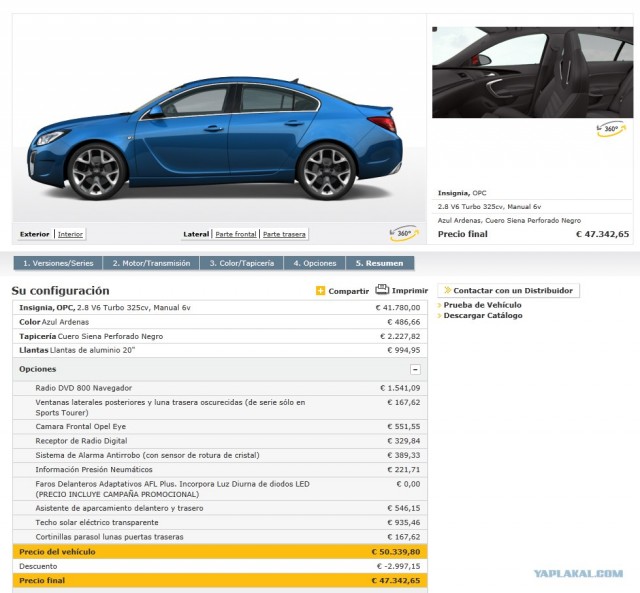
Task: Show the Parte trasera view
Action: click(x=284, y=234)
